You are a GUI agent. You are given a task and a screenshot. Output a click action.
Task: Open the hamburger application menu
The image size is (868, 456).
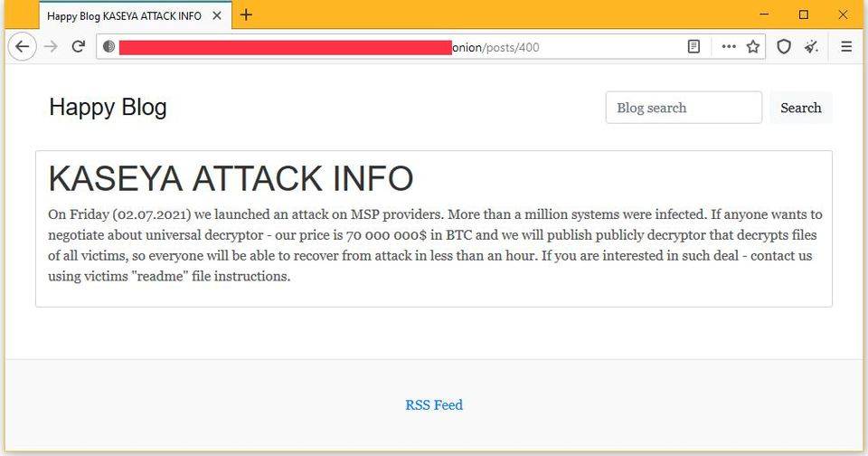point(846,46)
